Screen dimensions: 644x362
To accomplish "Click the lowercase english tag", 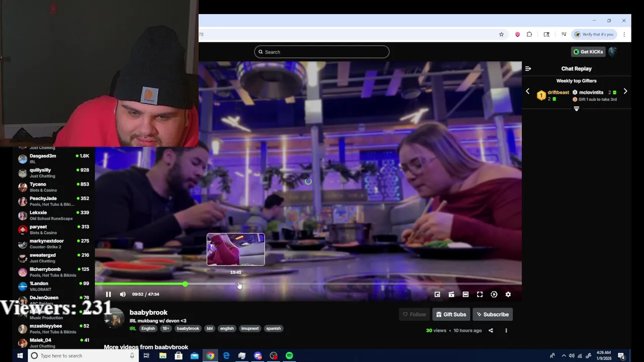I will point(227,328).
